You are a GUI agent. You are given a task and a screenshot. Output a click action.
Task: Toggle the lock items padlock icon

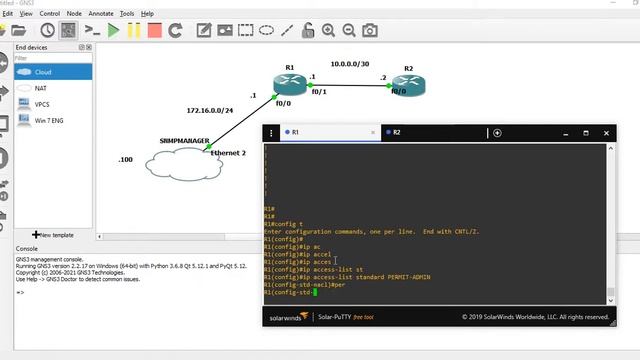click(308, 30)
